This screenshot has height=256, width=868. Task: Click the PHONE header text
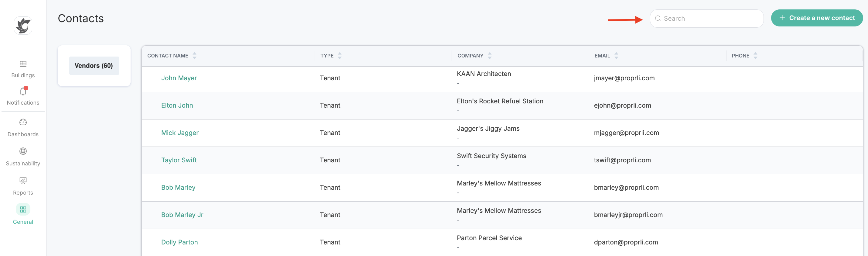point(740,56)
